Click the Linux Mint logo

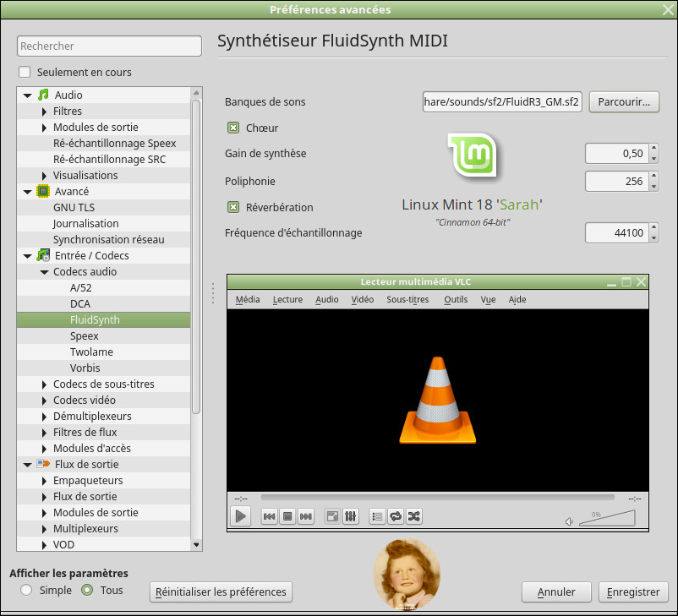473,155
